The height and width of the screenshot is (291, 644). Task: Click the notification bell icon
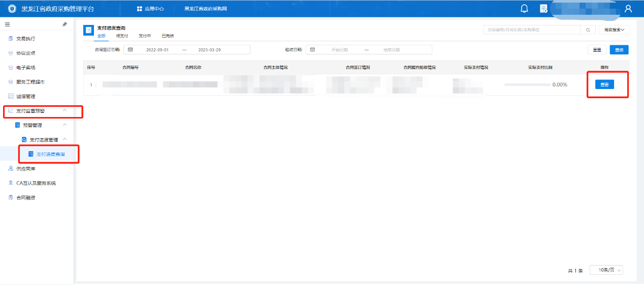524,9
